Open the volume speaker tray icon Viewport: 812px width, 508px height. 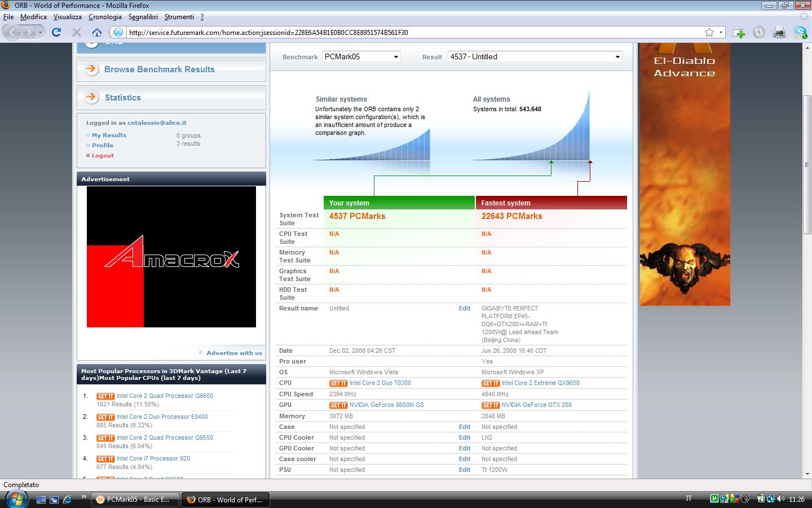point(781,499)
